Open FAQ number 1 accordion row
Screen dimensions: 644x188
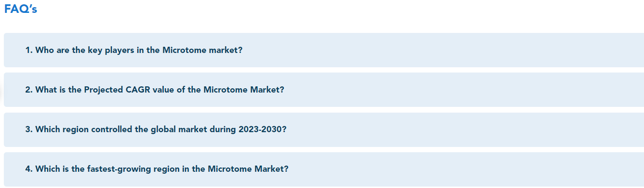324,50
